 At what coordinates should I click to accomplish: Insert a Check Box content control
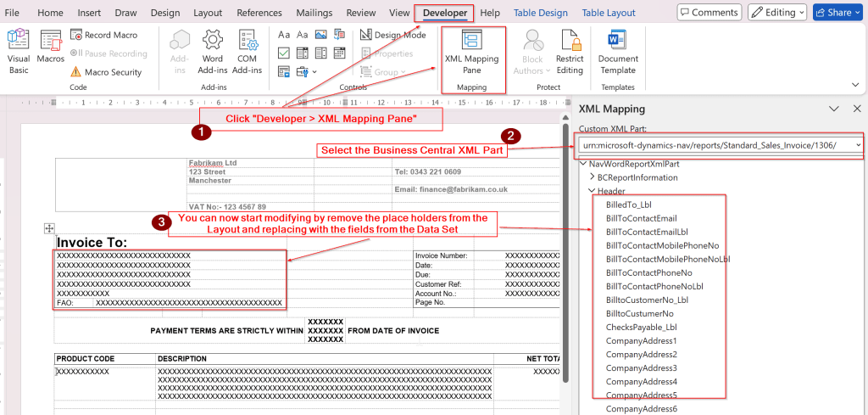[284, 53]
